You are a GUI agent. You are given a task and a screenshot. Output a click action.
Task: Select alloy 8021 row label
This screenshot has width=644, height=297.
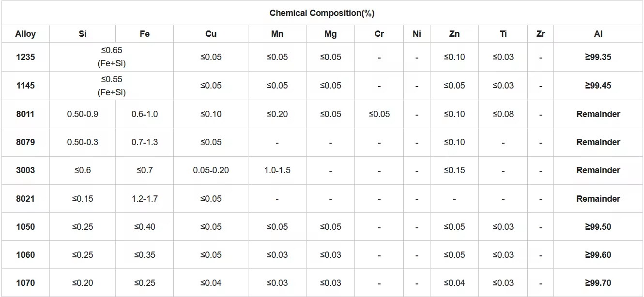click(x=25, y=199)
